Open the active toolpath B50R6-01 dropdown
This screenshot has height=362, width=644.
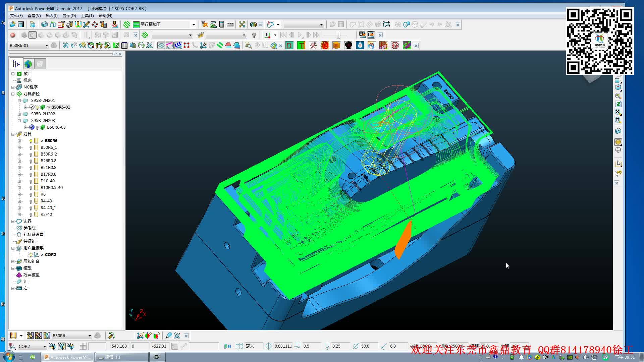(47, 46)
